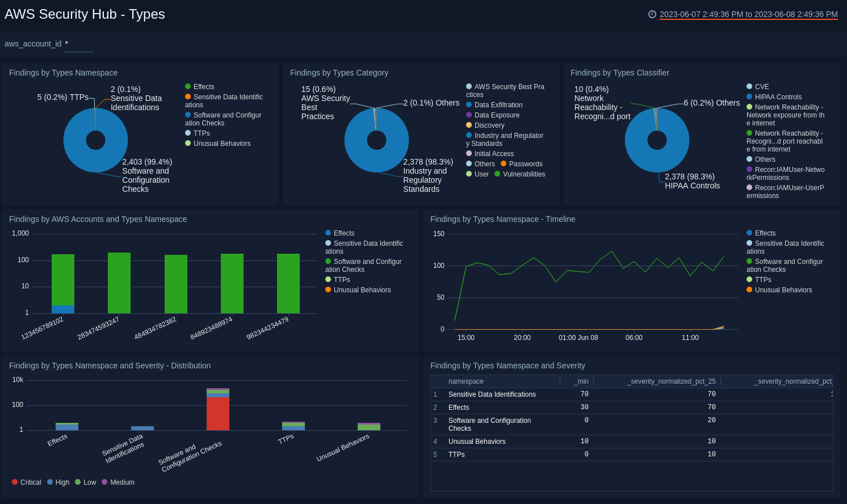The width and height of the screenshot is (847, 504).
Task: Click the Sensitive Data Identifications distribution bar
Action: coord(142,428)
